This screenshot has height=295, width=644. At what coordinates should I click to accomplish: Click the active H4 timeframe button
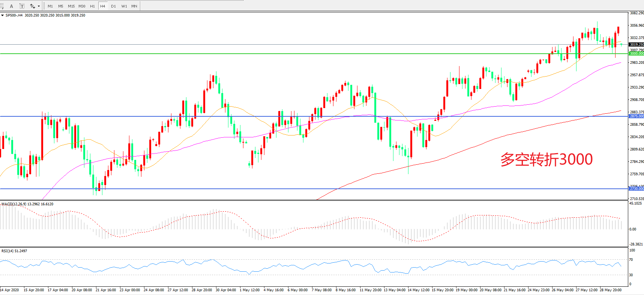point(102,6)
